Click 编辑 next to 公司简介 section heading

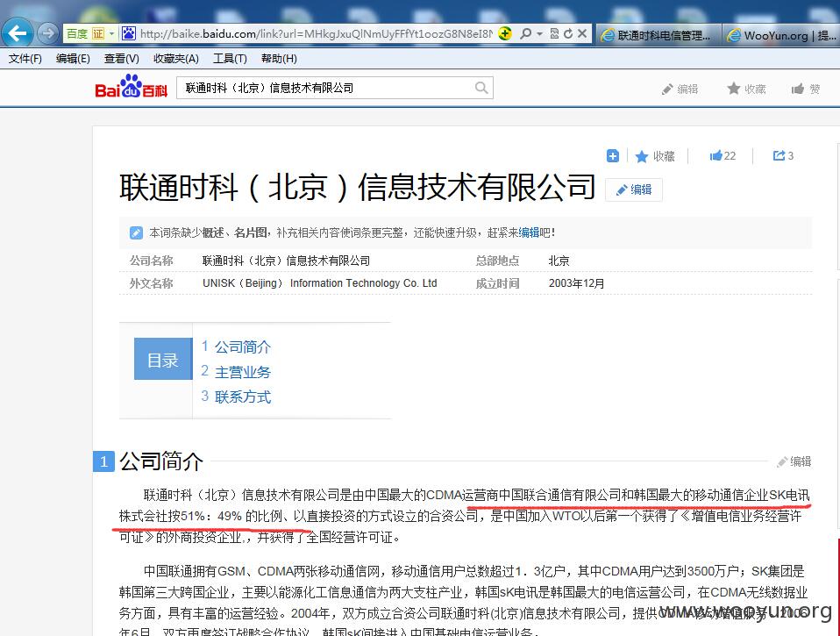[x=794, y=461]
